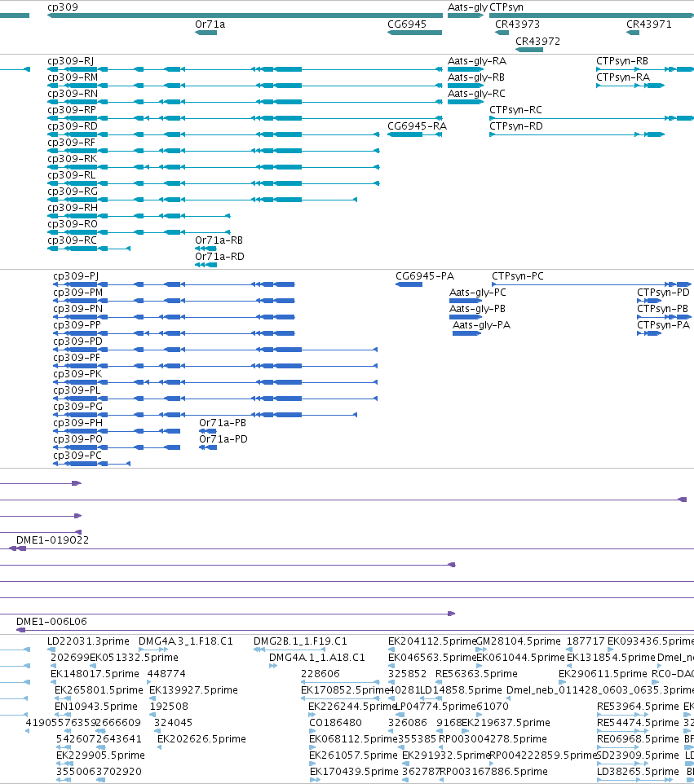
Task: Select the cp309-RC transcript label
Action: pyautogui.click(x=72, y=240)
